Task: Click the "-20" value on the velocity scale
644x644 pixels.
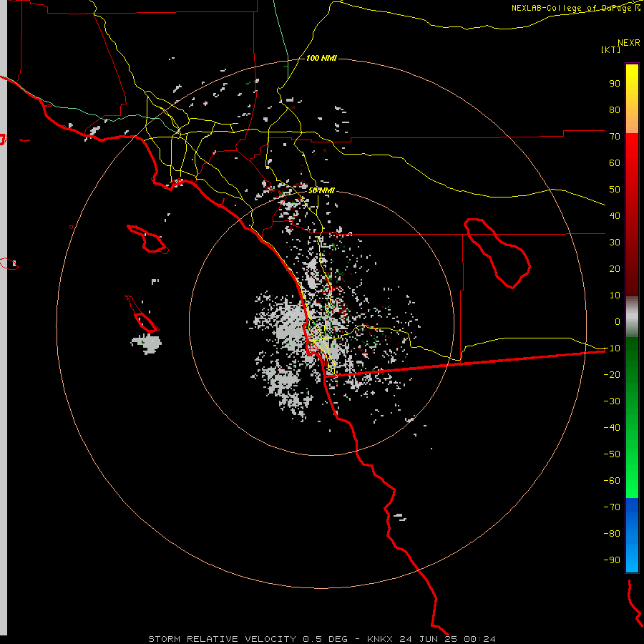Action: click(612, 374)
